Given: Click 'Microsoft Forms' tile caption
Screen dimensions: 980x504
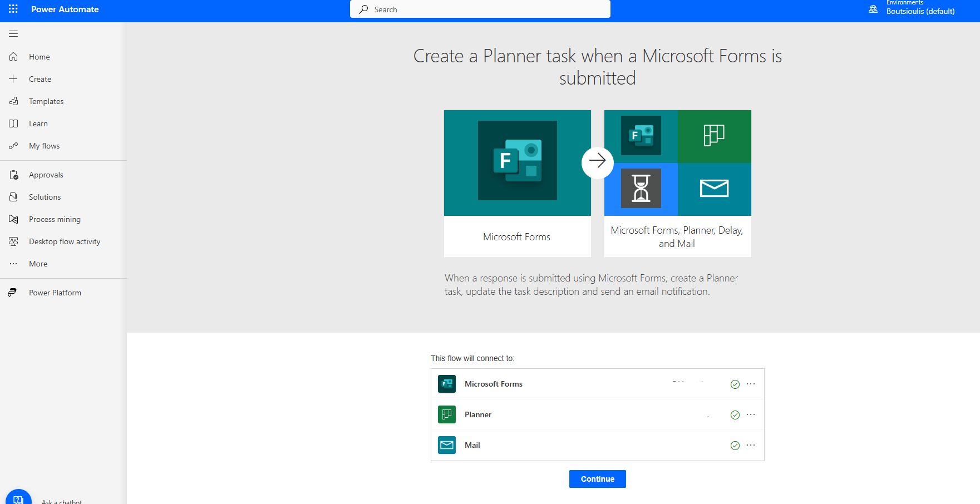Looking at the screenshot, I should pos(517,237).
